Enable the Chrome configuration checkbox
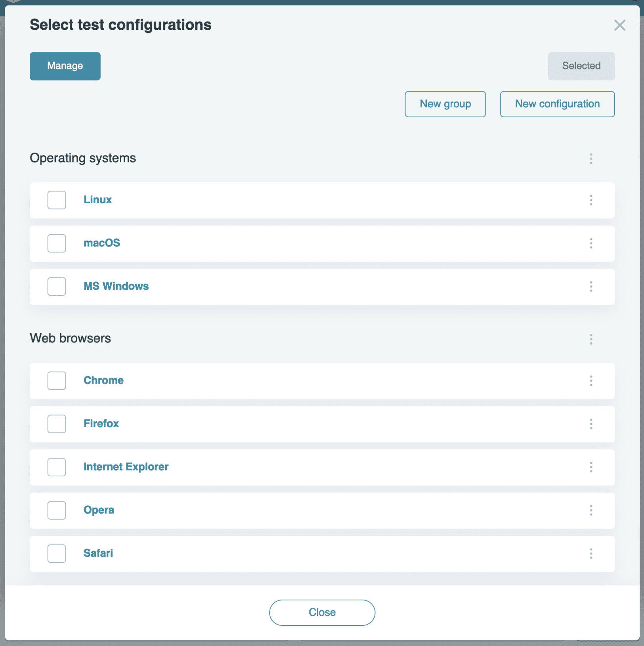Viewport: 644px width, 646px height. (x=56, y=380)
